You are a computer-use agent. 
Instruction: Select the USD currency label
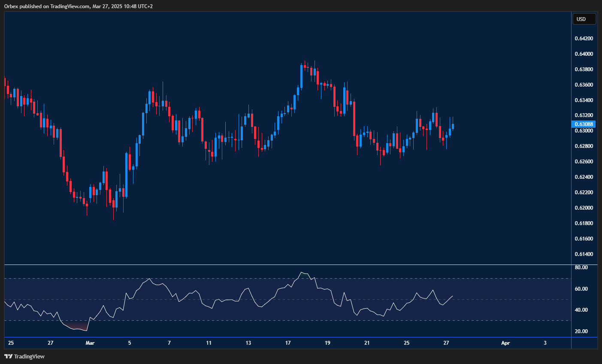pos(584,19)
